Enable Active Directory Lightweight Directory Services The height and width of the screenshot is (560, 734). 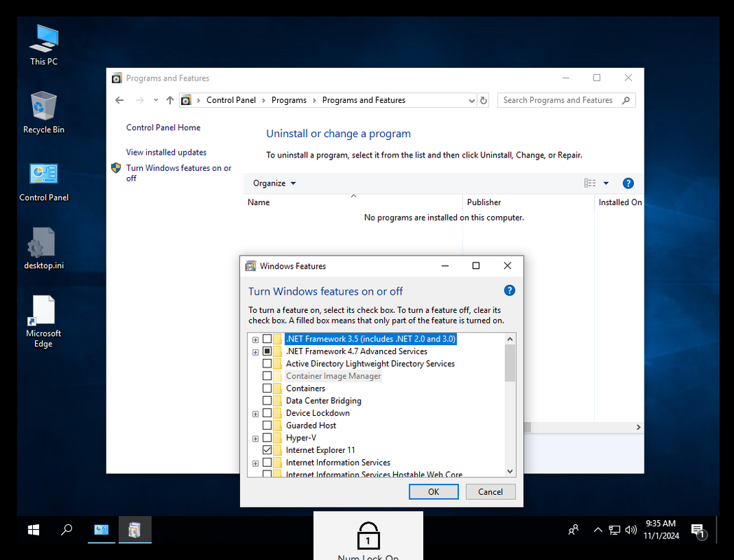(267, 363)
